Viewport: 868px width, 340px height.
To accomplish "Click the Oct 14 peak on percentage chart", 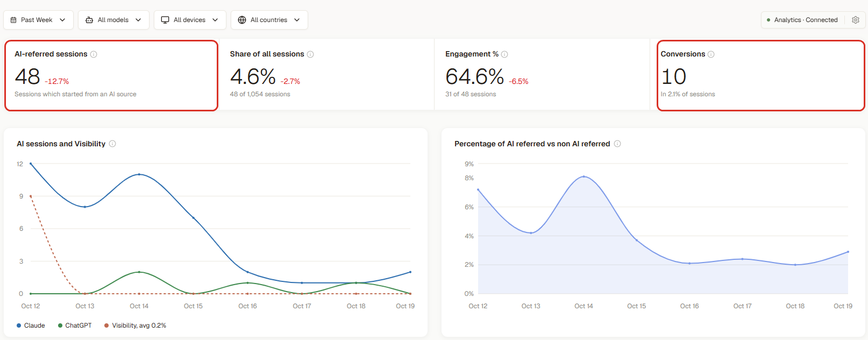I will pos(584,176).
